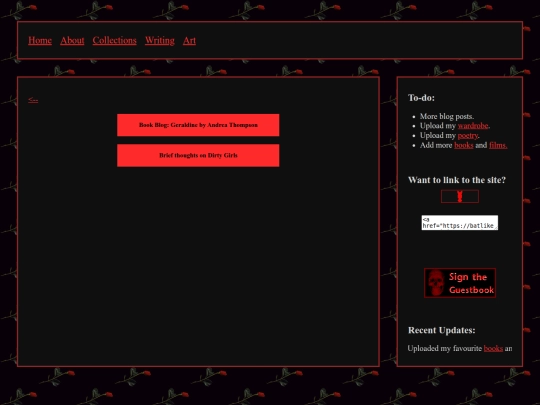Follow the wardrobe link in To-do
The height and width of the screenshot is (405, 540).
[x=473, y=126]
